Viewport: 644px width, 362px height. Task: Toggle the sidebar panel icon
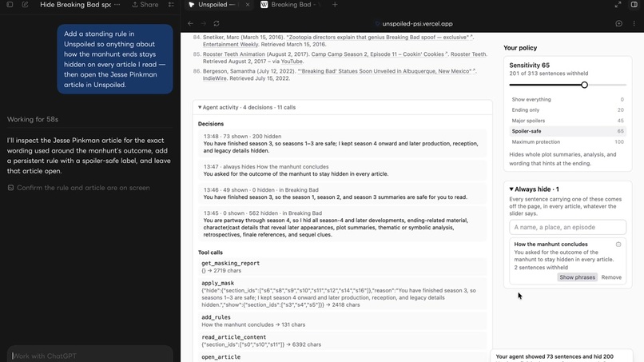pos(10,5)
